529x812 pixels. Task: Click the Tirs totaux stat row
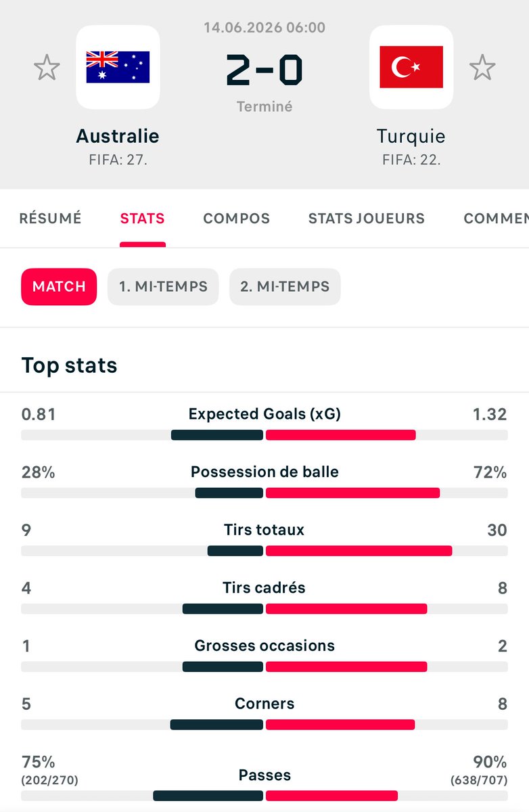pos(264,539)
